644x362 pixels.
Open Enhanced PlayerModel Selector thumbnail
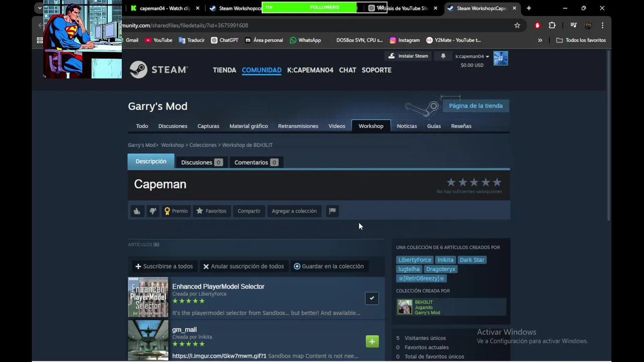click(148, 297)
